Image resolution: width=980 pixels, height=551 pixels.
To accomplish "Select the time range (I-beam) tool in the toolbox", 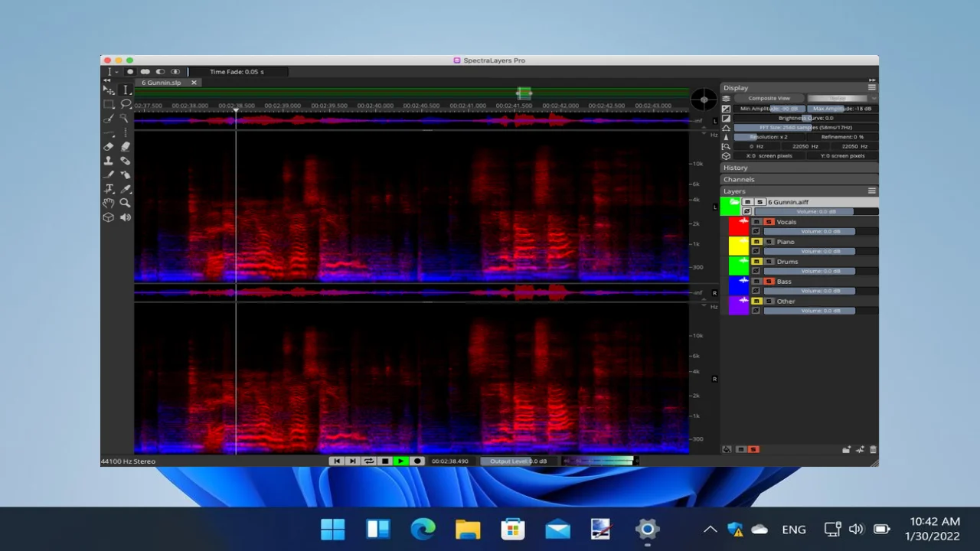I will pyautogui.click(x=126, y=90).
